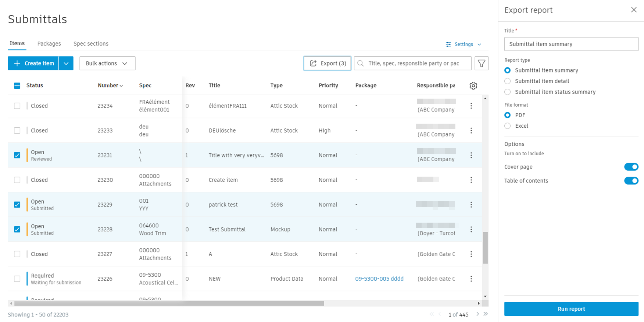
Task: Click the 'Product Data' type cell
Action: point(287,279)
